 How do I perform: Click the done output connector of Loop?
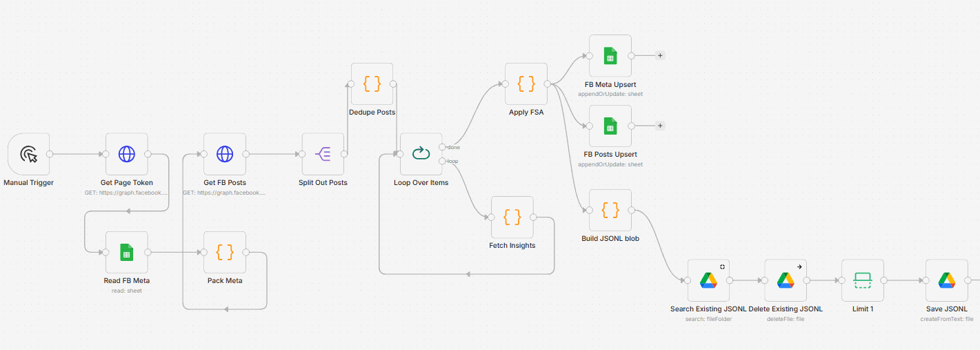point(442,147)
